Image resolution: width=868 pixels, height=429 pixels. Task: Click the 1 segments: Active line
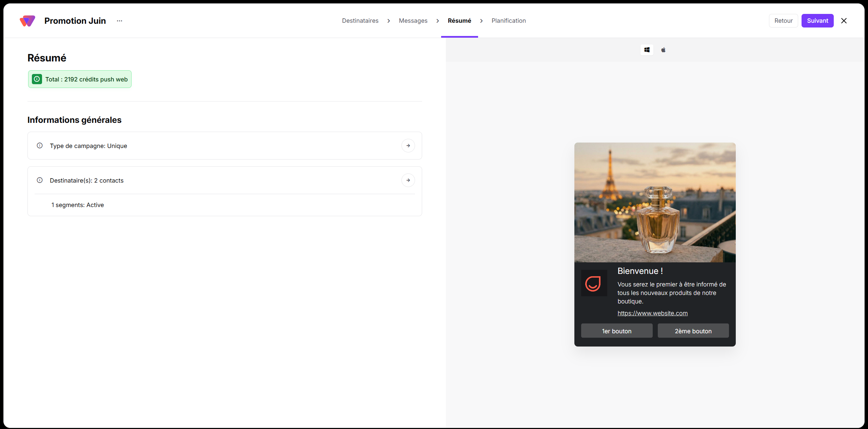(78, 205)
